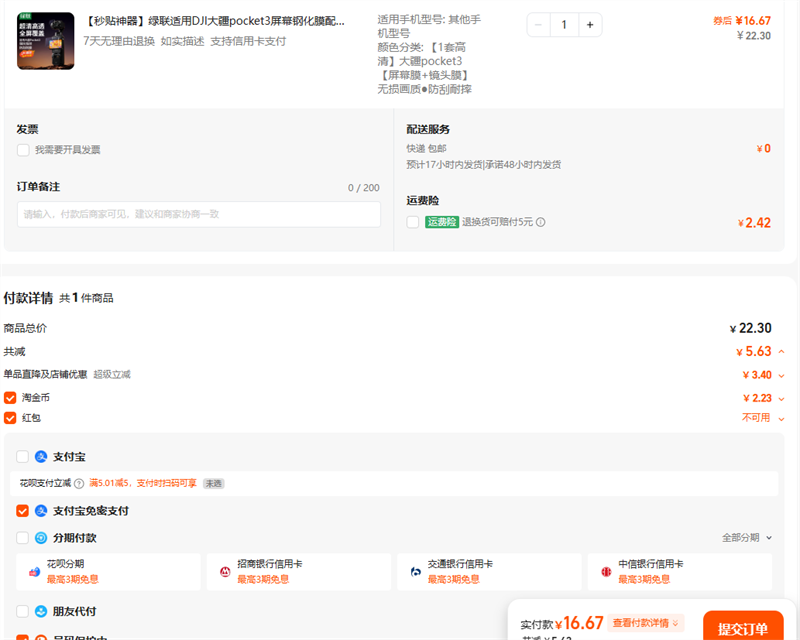Tick the 我需要开具发票 invoice checkbox

click(x=23, y=150)
